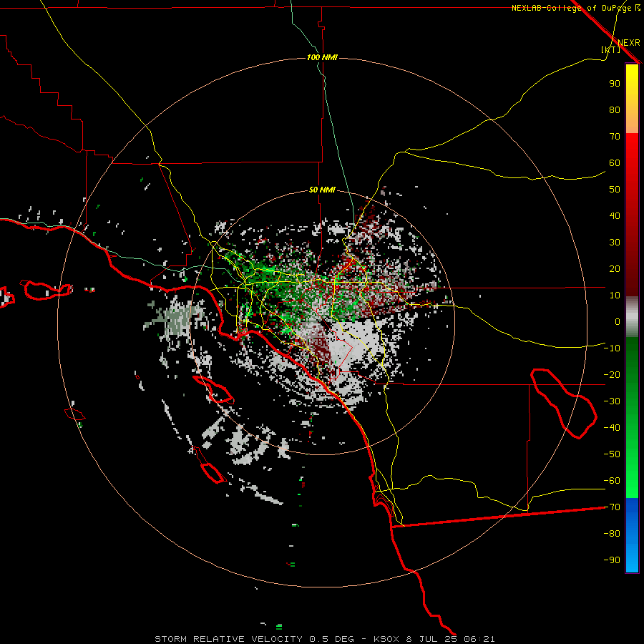
Task: Select the 30 value on velocity scale
Action: [615, 243]
